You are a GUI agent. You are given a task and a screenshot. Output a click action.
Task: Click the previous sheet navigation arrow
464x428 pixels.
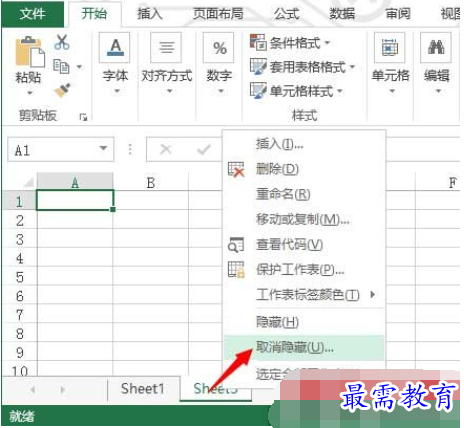pyautogui.click(x=33, y=389)
